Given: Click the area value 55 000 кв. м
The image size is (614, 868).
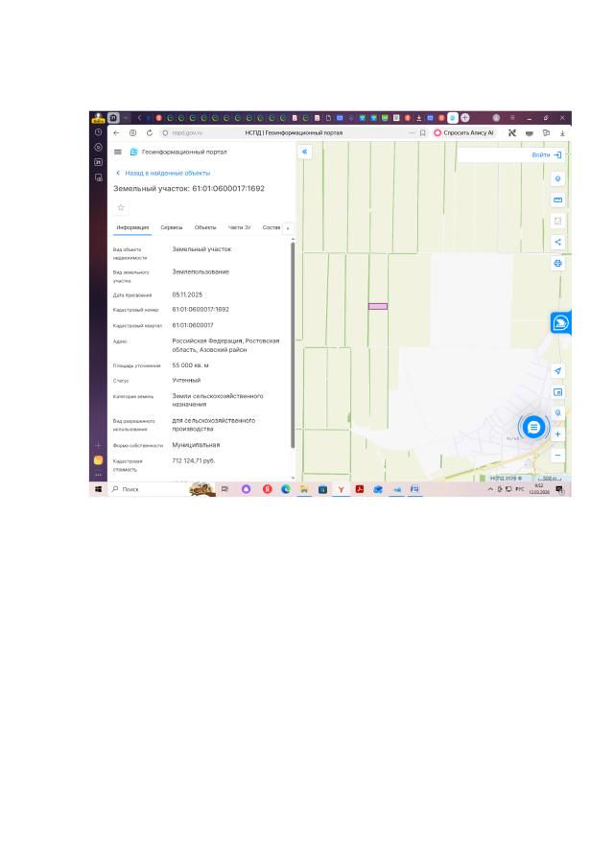Looking at the screenshot, I should click(190, 365).
